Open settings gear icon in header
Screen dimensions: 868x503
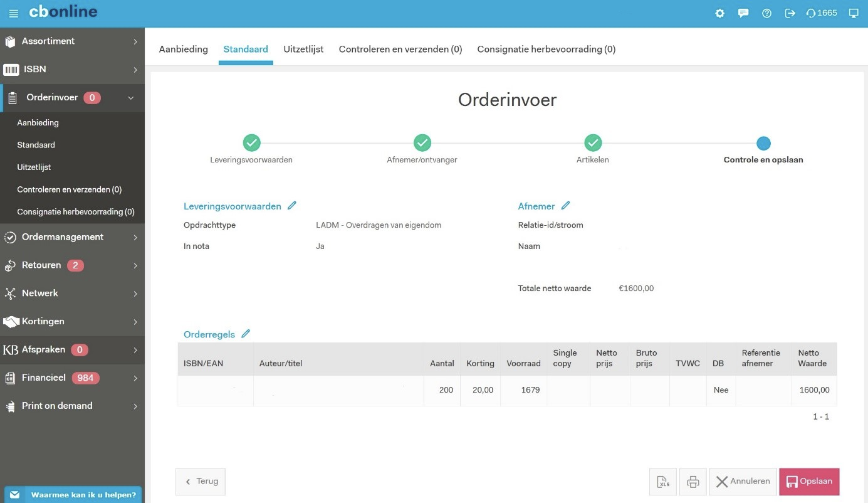tap(720, 13)
